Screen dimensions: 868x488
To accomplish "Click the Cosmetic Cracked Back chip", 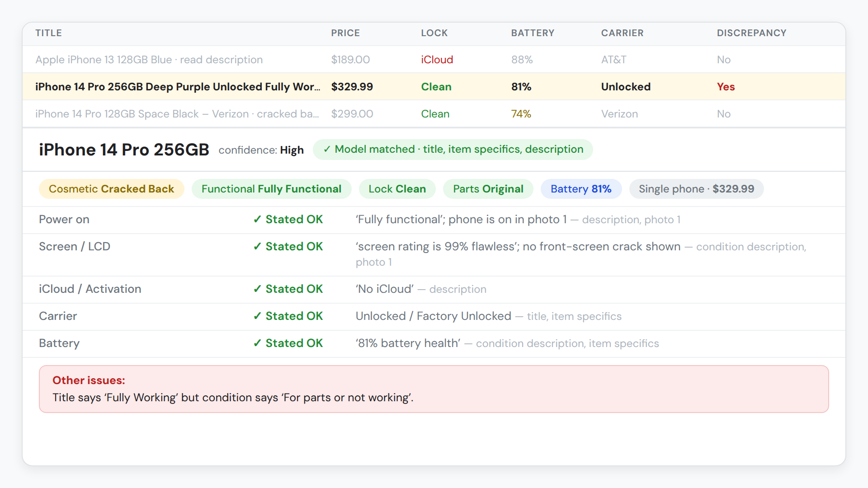I will point(111,189).
